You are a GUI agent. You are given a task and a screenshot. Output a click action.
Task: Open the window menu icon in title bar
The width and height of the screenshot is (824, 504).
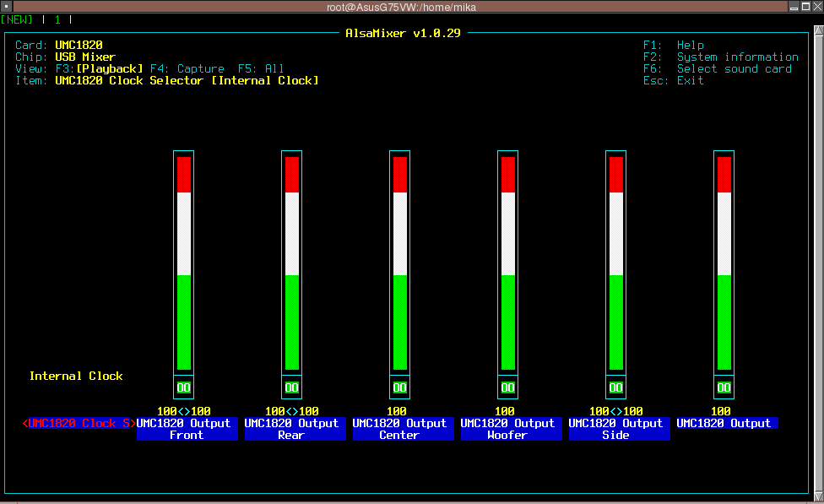(6, 7)
